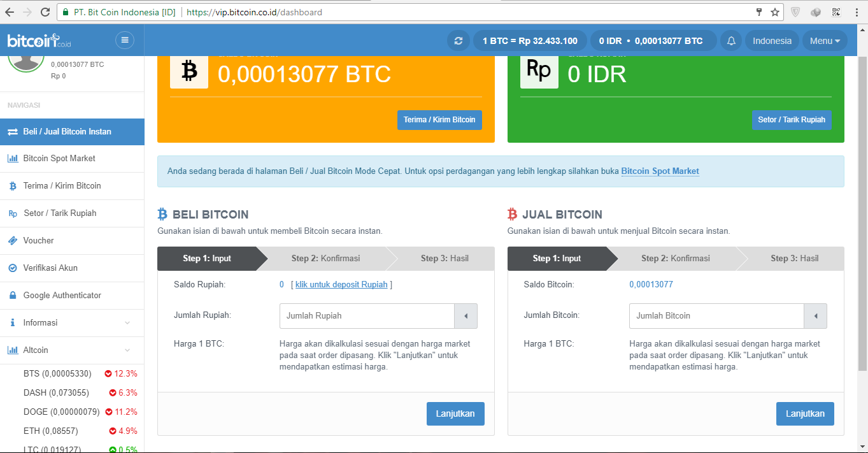The height and width of the screenshot is (453, 868).
Task: Focus the Jumlah Bitcoin input field
Action: point(716,316)
